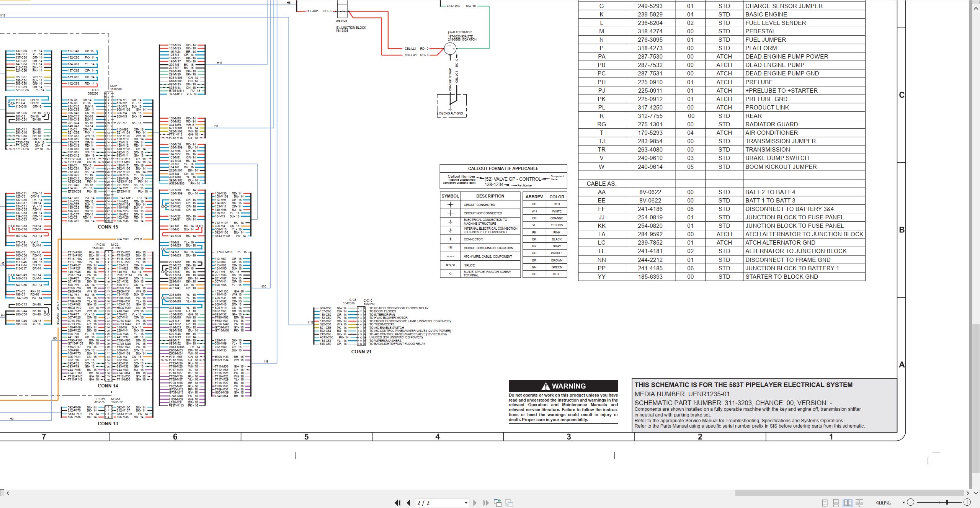This screenshot has height=508, width=980.
Task: Click the horizontal scrollbar thumb
Action: tap(849, 493)
